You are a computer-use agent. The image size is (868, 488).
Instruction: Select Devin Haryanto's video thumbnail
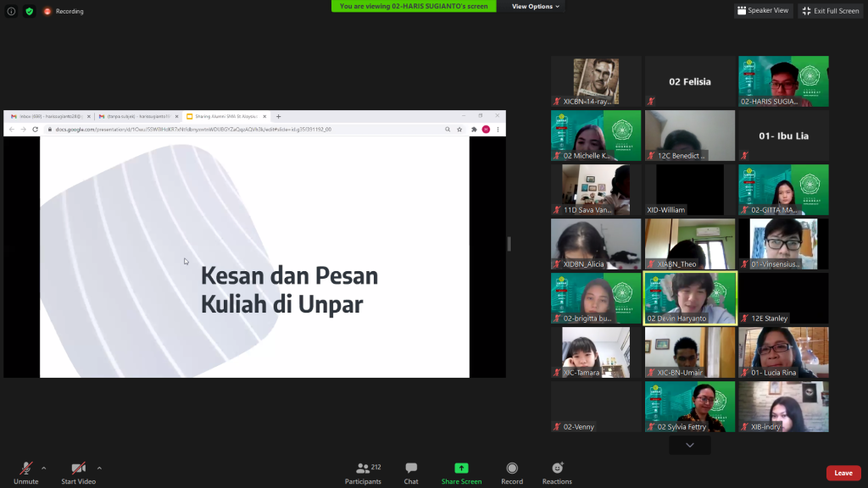(690, 297)
